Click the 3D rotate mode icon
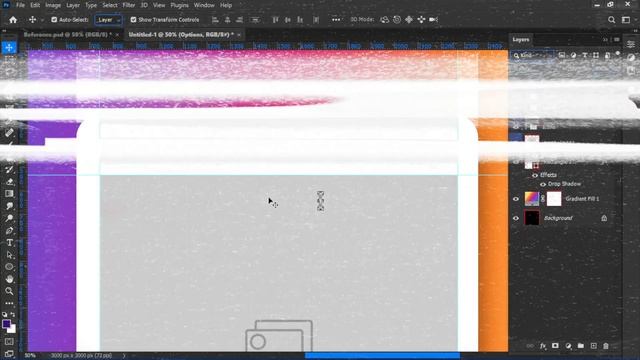This screenshot has height=360, width=640. pos(384,20)
